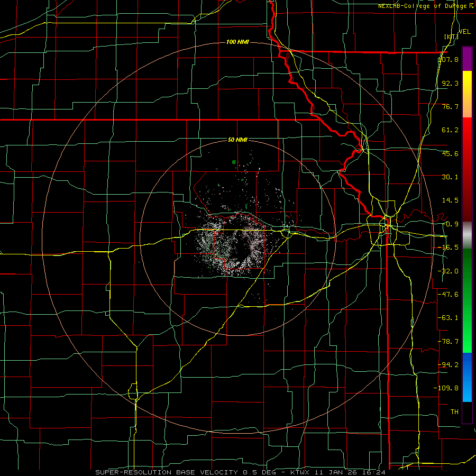Click the -78.7 velocity scale value
The width and height of the screenshot is (476, 476).
(448, 342)
